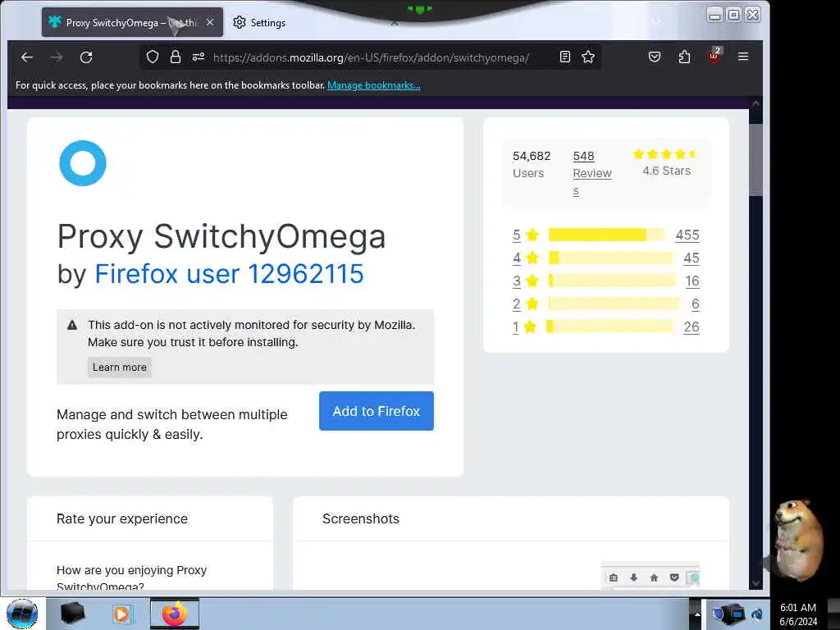Viewport: 840px width, 630px height.
Task: Click the page vertical scrollbar thumb
Action: pos(756,160)
